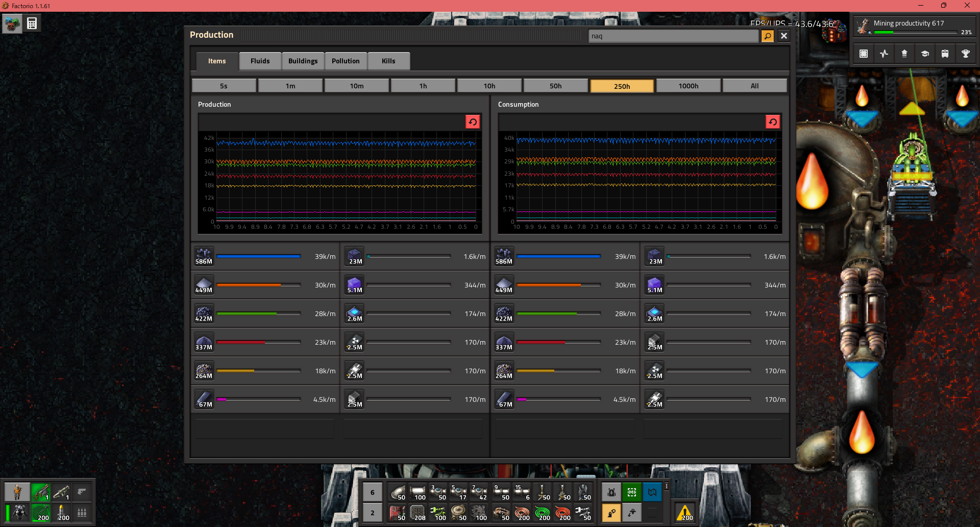This screenshot has height=527, width=980.
Task: Click the 449M item icon in Production
Action: point(204,285)
